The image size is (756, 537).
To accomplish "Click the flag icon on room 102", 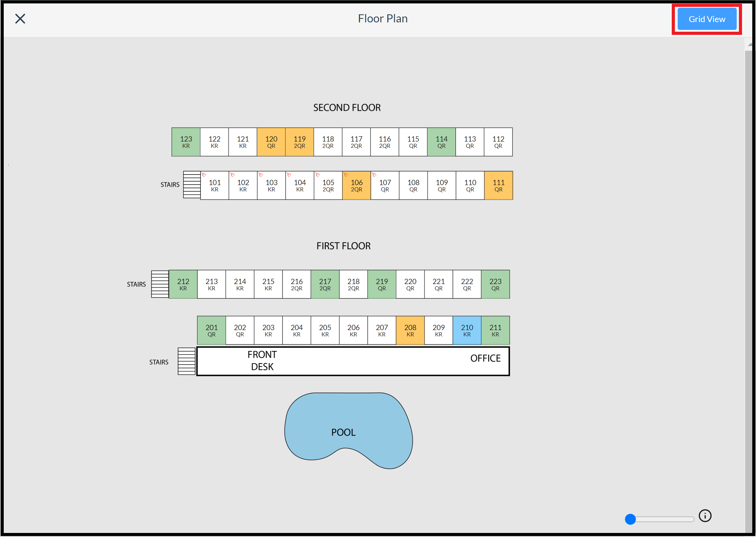I will tap(232, 175).
